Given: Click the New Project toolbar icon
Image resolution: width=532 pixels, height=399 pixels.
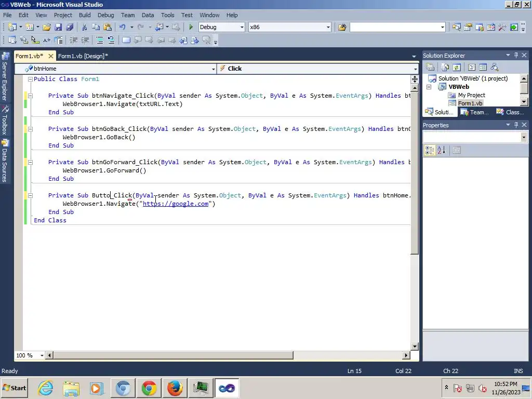Looking at the screenshot, I should click(x=12, y=27).
